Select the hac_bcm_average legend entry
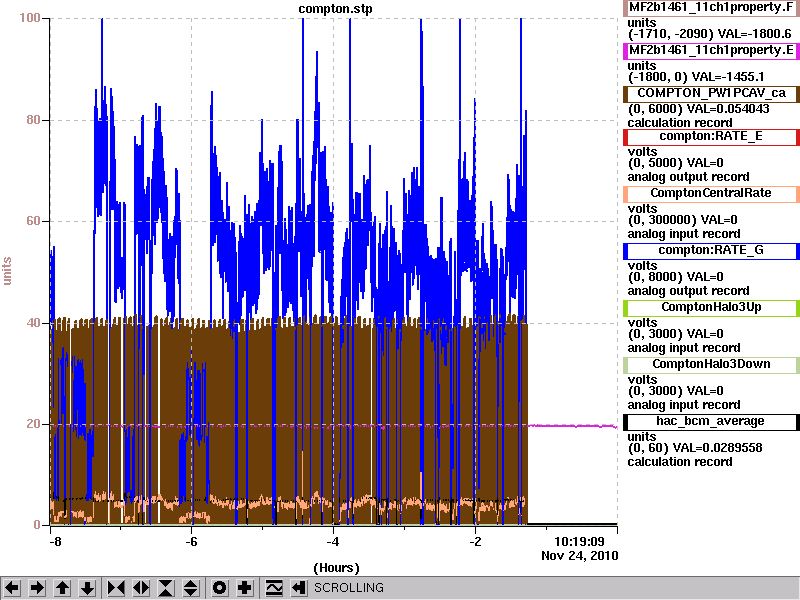This screenshot has height=600, width=800. point(711,421)
